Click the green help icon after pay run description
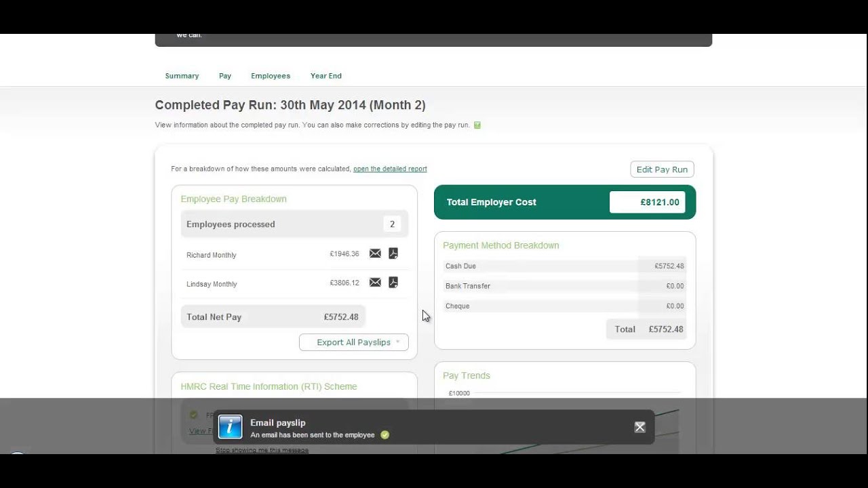The width and height of the screenshot is (868, 488). tap(477, 125)
